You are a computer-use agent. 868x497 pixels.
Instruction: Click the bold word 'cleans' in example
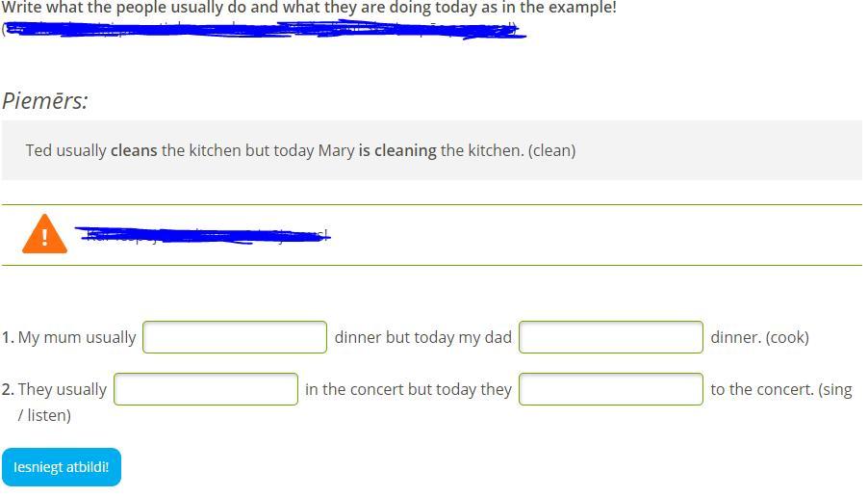(134, 150)
